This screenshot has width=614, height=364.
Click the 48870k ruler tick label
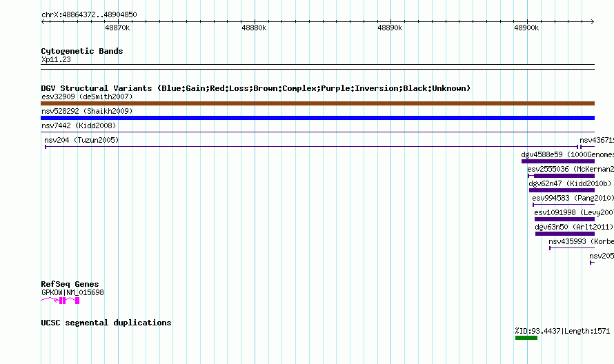click(117, 28)
